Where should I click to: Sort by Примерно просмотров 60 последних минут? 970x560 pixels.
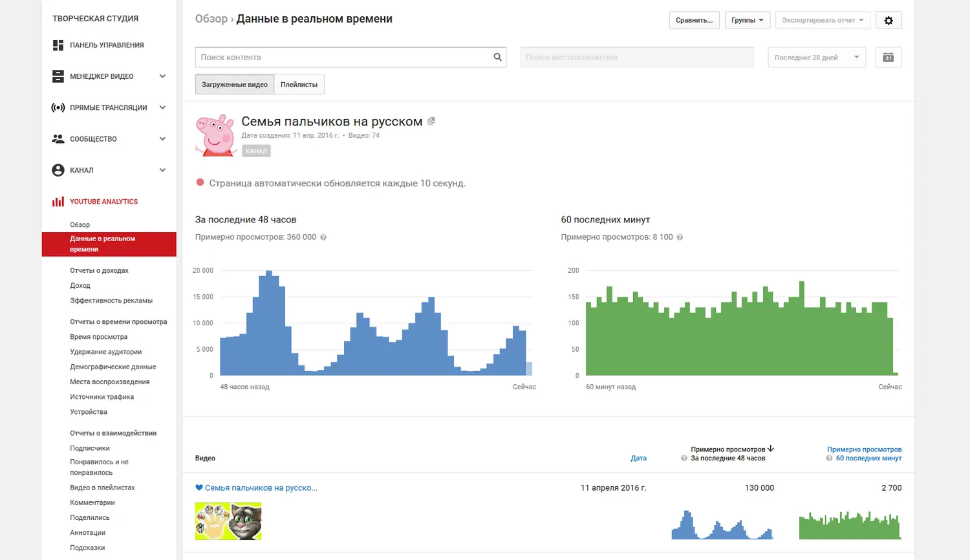coord(865,454)
